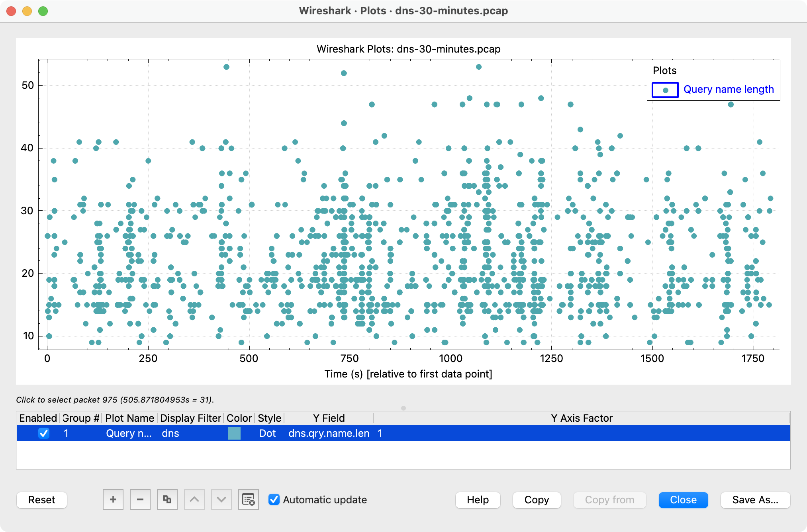
Task: Disable the Automatic update checkbox
Action: tap(273, 500)
